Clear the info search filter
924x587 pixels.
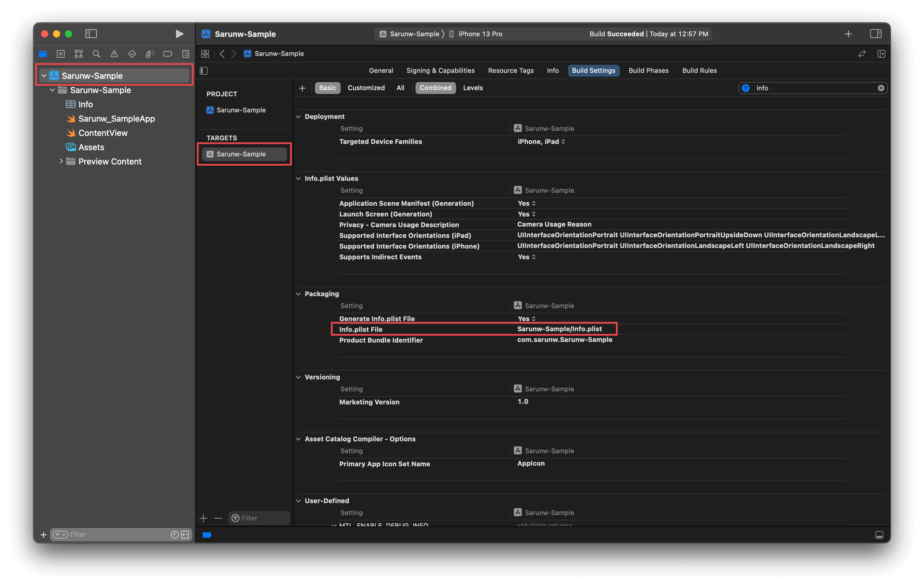click(881, 88)
